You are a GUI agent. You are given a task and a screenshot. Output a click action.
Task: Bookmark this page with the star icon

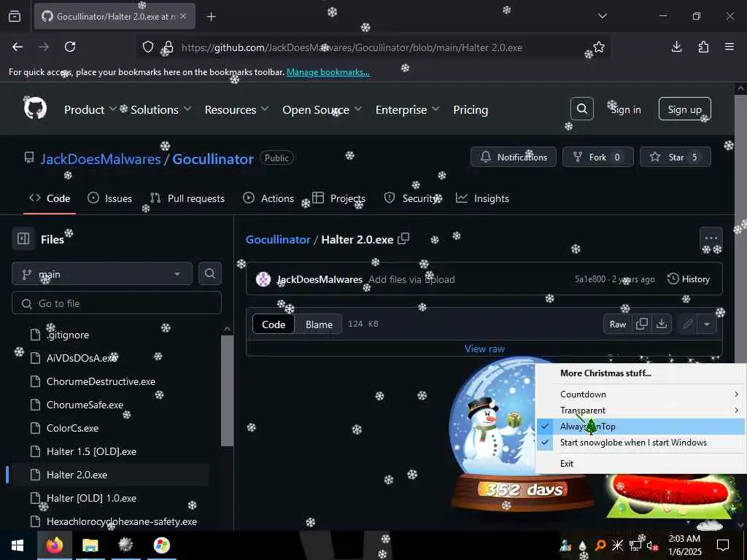point(599,47)
